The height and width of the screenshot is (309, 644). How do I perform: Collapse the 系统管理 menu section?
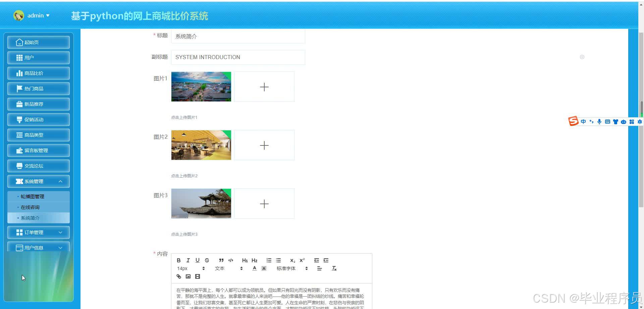coord(39,181)
